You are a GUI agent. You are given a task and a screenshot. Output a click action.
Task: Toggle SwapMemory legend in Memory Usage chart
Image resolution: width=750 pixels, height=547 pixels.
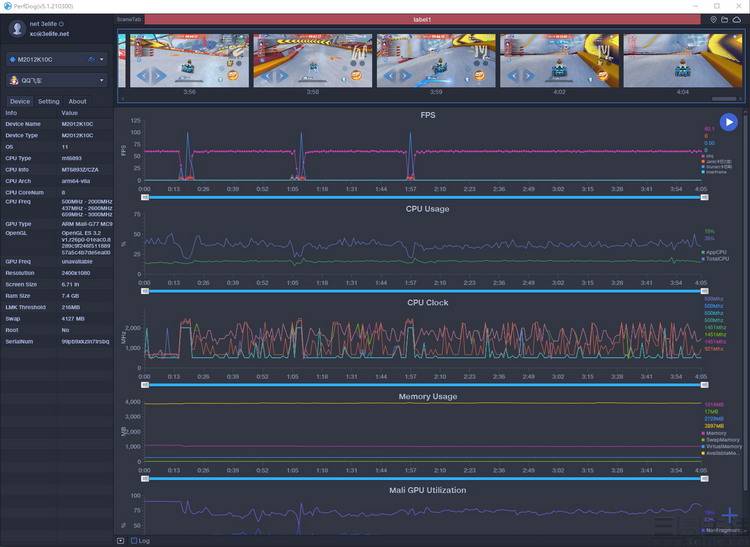[721, 440]
